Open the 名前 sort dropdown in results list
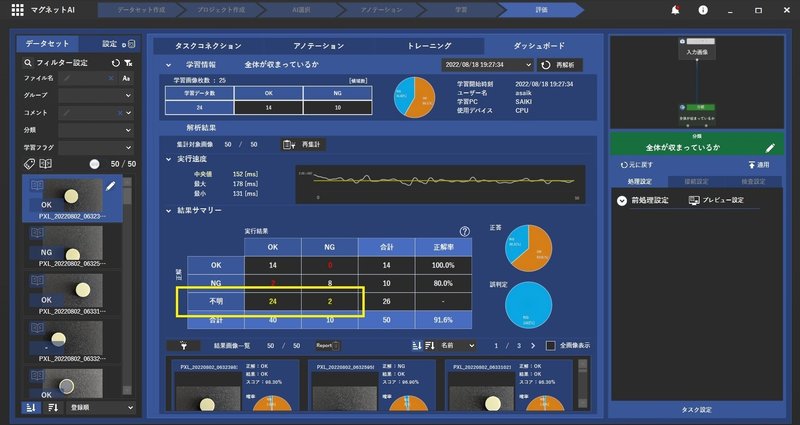The width and height of the screenshot is (800, 425). [458, 345]
